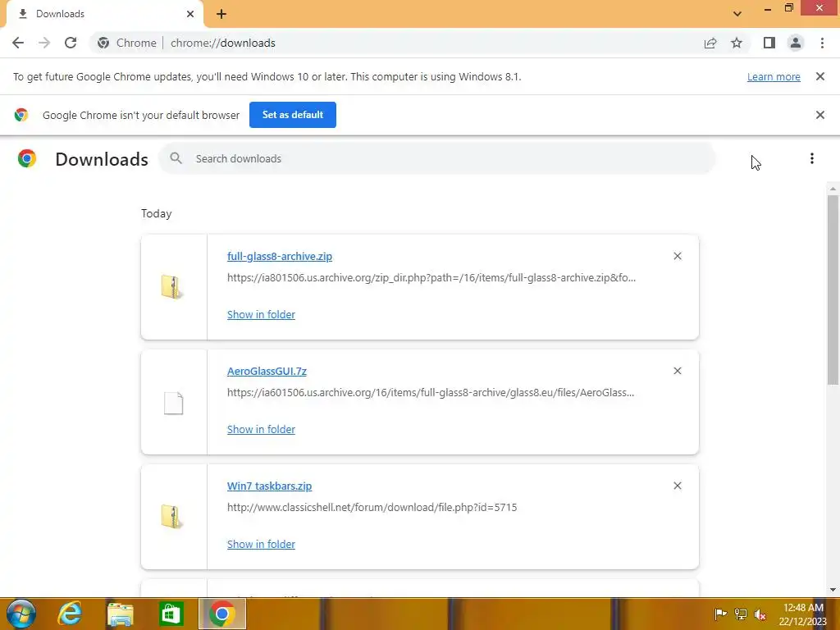Show full-glass8-archive.zip in folder
The height and width of the screenshot is (630, 840).
coord(261,314)
